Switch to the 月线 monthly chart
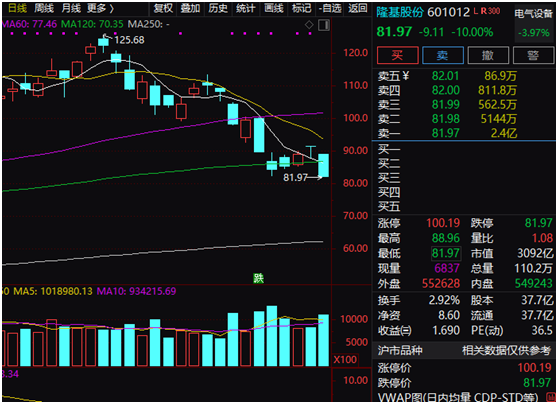The width and height of the screenshot is (558, 404). click(71, 8)
